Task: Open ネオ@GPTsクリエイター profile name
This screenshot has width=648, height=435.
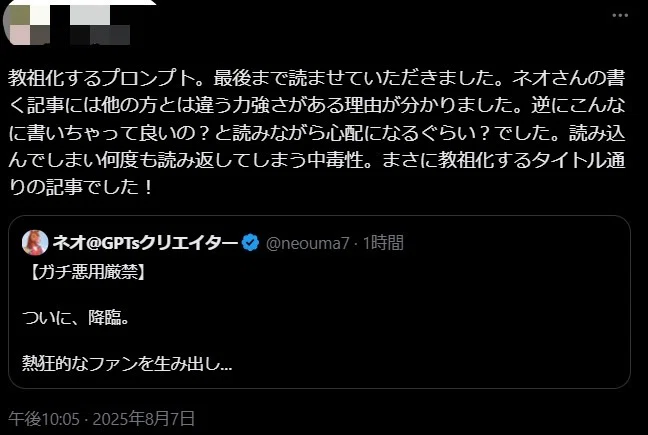Action: (145, 243)
